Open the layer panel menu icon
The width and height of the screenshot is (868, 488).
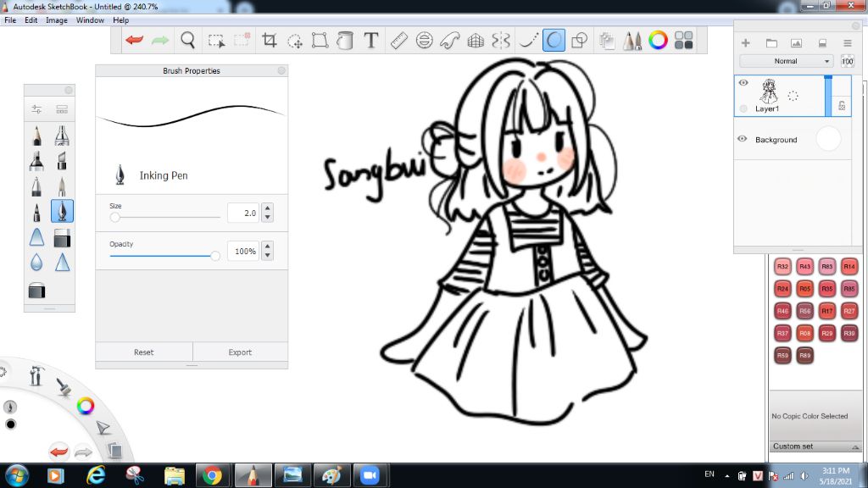point(848,43)
